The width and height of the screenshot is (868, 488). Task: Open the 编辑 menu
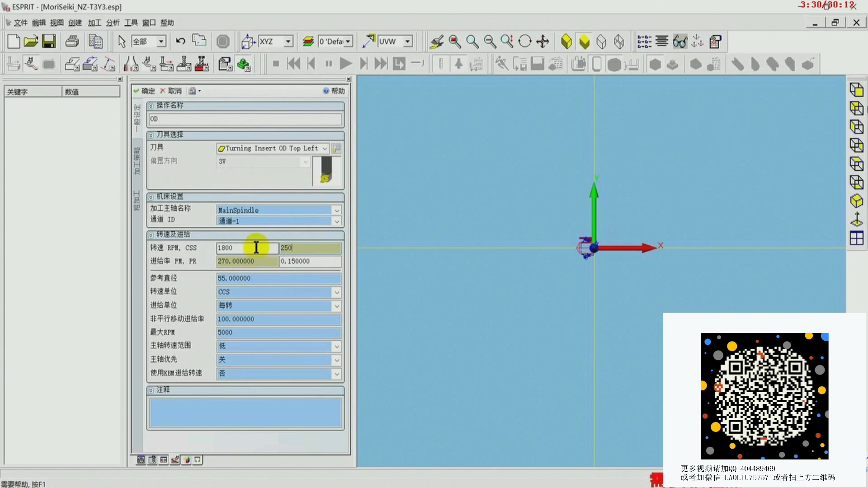38,23
